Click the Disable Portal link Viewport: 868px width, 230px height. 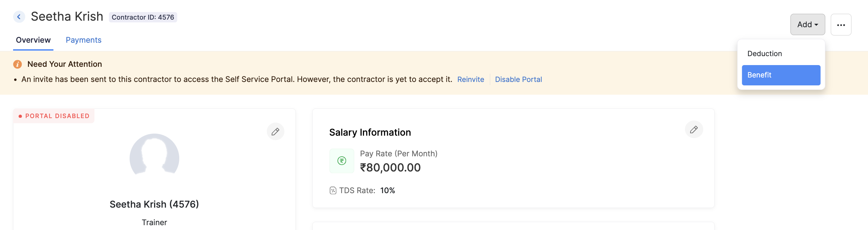tap(518, 80)
